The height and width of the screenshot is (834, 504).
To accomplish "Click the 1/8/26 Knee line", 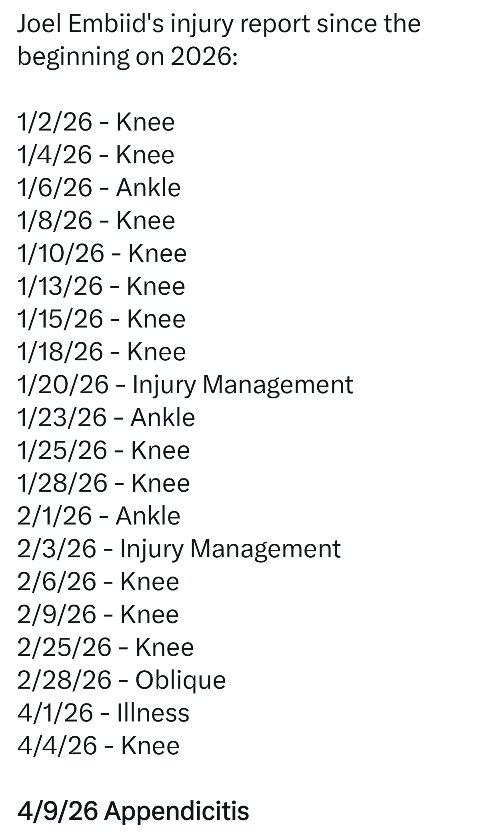I will click(x=96, y=220).
